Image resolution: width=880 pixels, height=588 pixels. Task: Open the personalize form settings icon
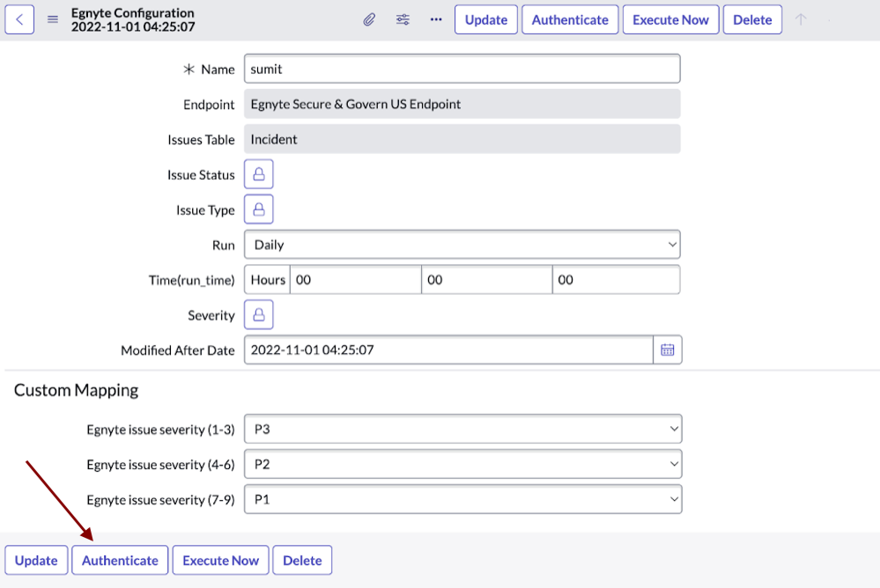(x=403, y=18)
